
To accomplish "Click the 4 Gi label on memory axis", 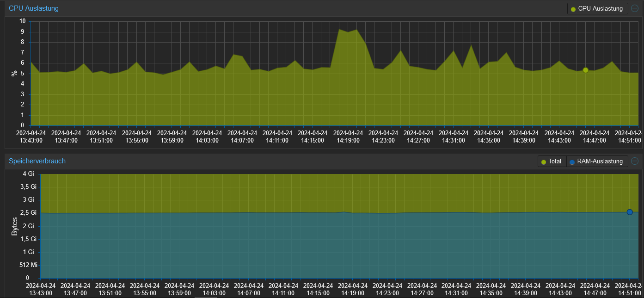I will 29,174.
